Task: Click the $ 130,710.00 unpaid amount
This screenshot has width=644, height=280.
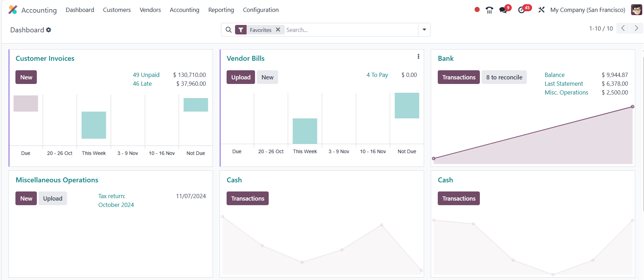Action: point(189,75)
